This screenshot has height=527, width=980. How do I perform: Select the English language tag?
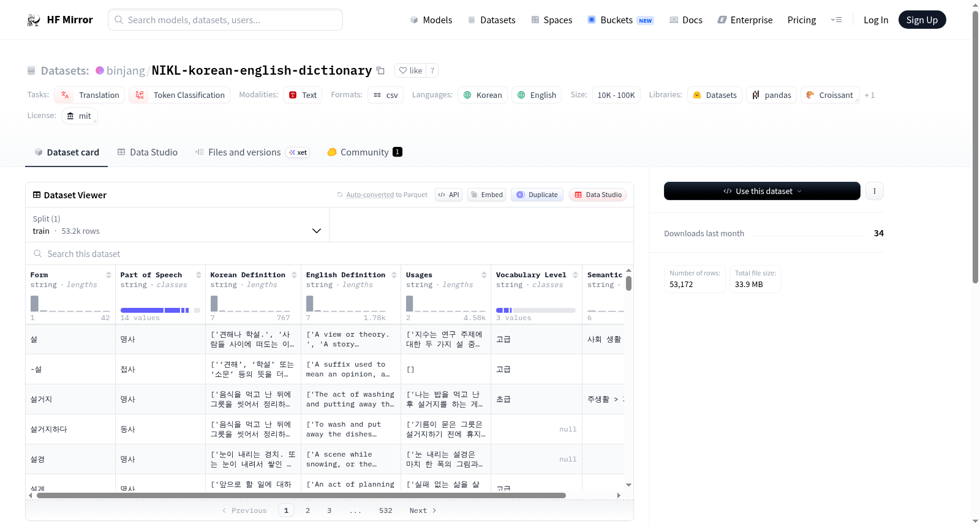pos(537,95)
